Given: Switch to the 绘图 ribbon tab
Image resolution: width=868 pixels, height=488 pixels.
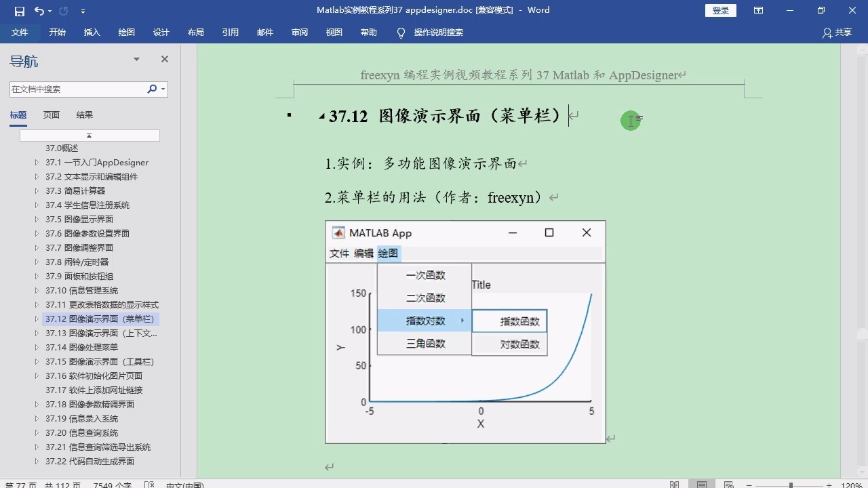Looking at the screenshot, I should (x=126, y=32).
